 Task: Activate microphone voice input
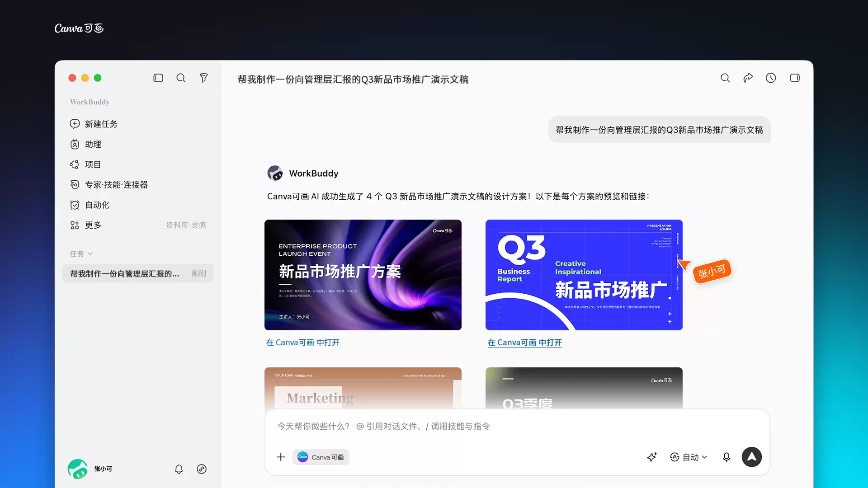point(726,457)
